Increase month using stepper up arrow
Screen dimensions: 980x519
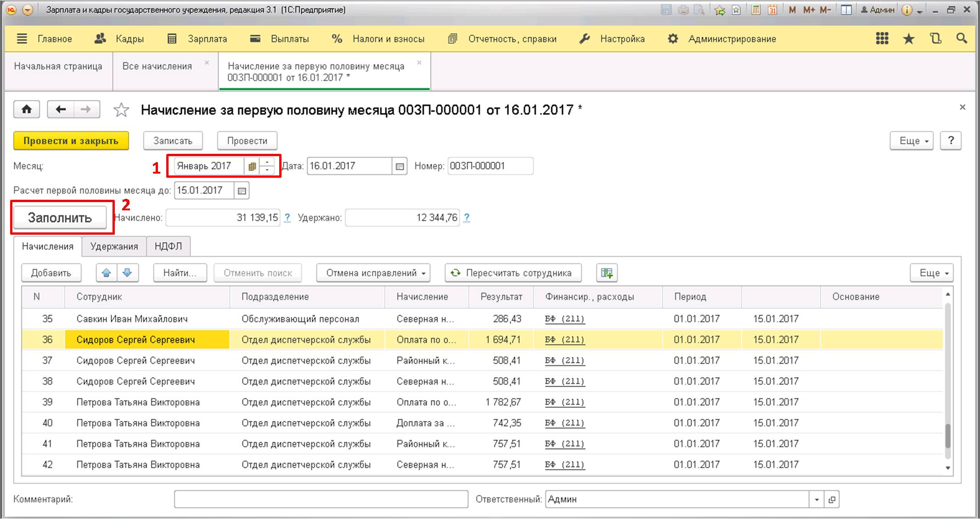[x=267, y=162]
